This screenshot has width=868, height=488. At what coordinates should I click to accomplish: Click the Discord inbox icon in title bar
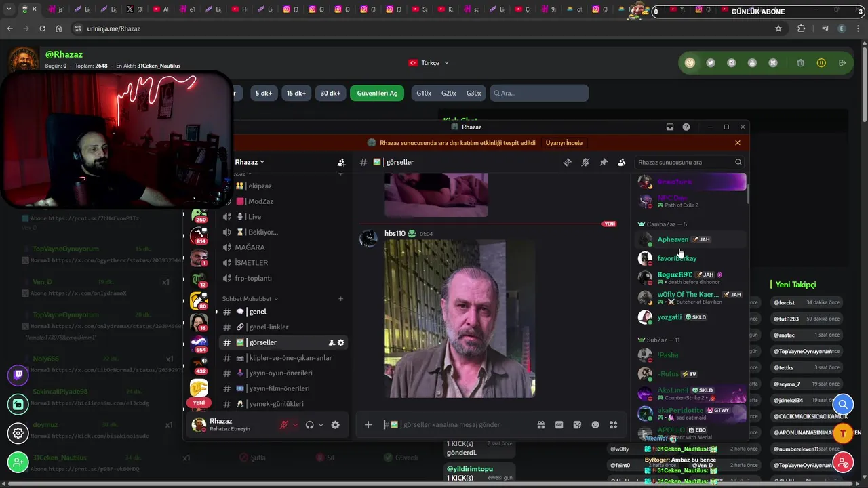670,127
